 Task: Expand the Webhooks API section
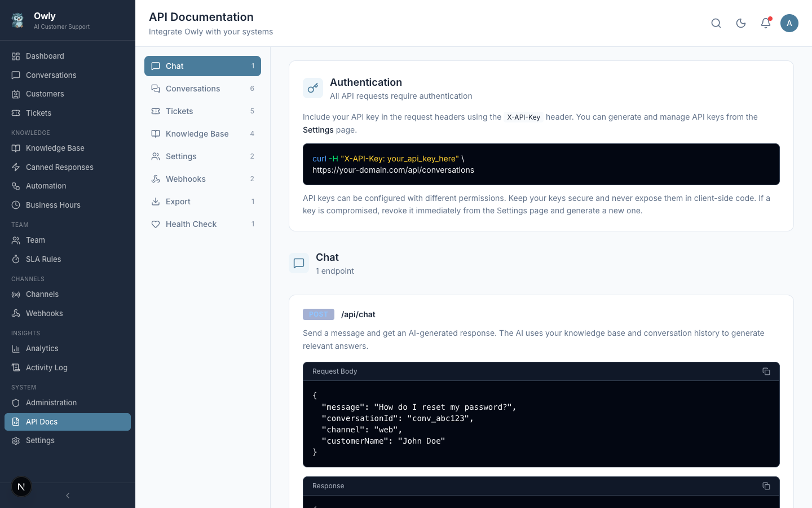[x=202, y=179]
